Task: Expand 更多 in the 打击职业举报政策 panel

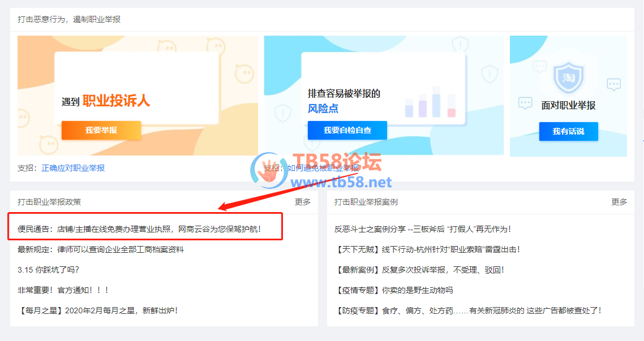Action: pos(303,202)
